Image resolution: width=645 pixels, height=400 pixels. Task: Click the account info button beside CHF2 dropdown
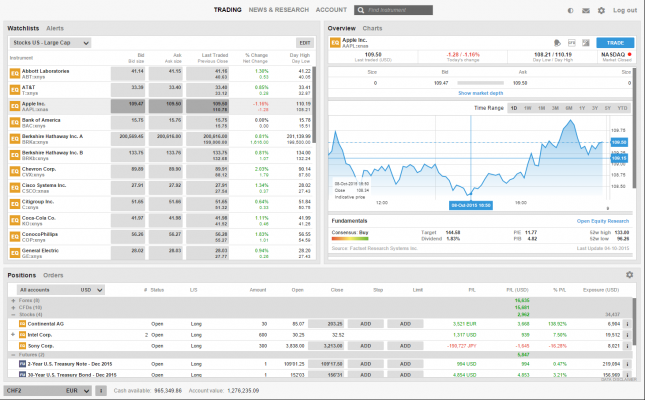coord(101,391)
